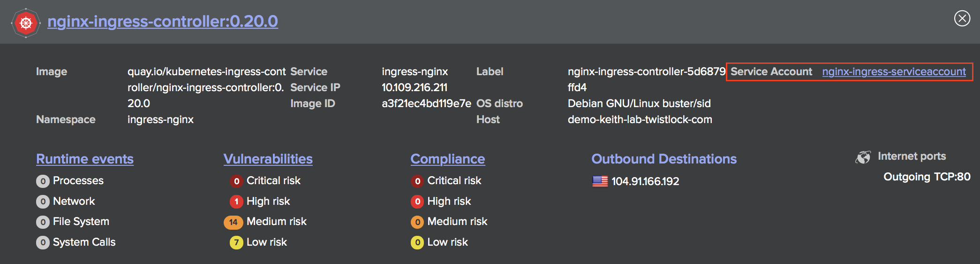Image resolution: width=980 pixels, height=264 pixels.
Task: Click the quay.io image path text
Action: point(206,87)
